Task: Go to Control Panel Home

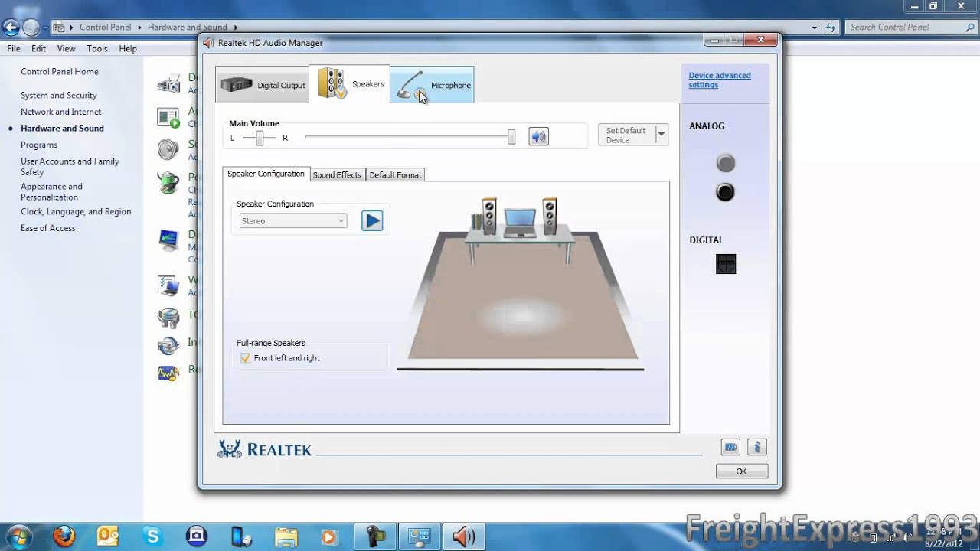Action: pyautogui.click(x=60, y=72)
